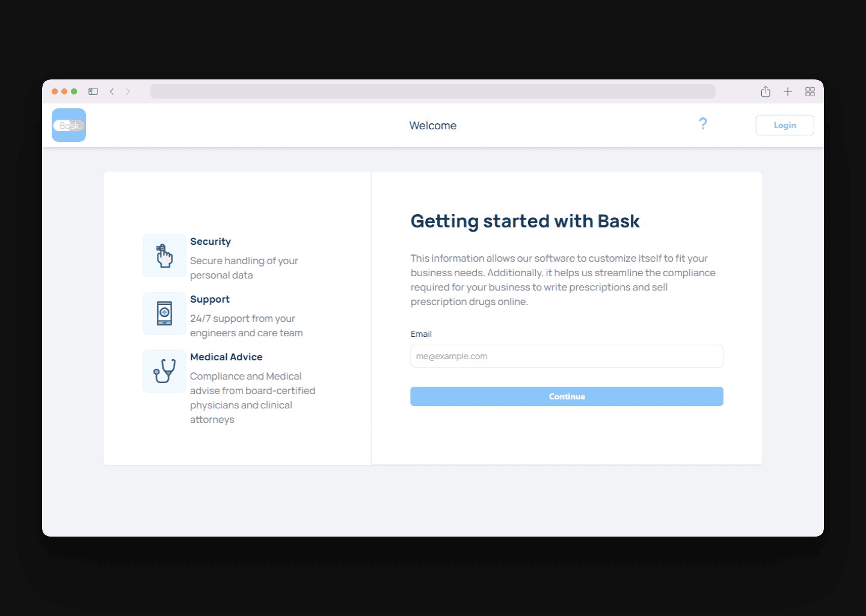Click the Bask logo in header
The width and height of the screenshot is (866, 616).
coord(69,125)
